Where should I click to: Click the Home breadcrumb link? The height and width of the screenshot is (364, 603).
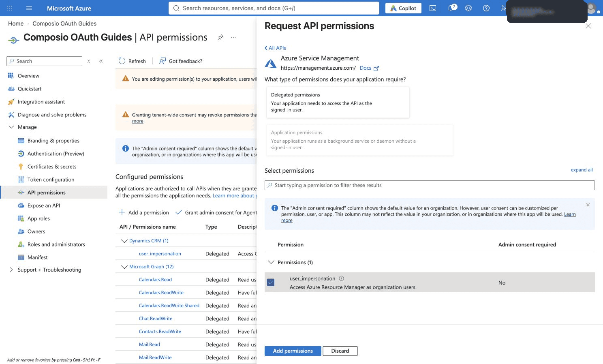(x=16, y=24)
